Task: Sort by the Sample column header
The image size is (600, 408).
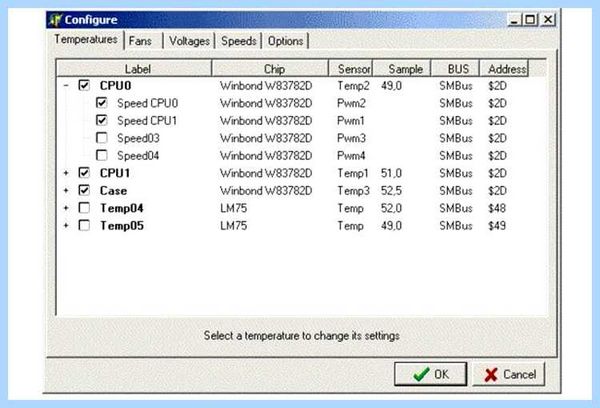Action: coord(402,69)
